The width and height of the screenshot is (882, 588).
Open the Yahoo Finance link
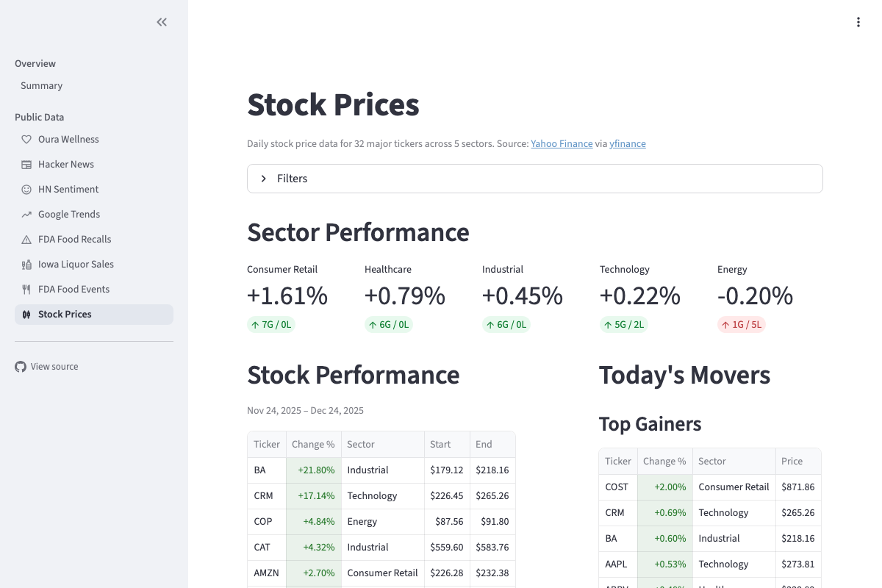click(562, 143)
